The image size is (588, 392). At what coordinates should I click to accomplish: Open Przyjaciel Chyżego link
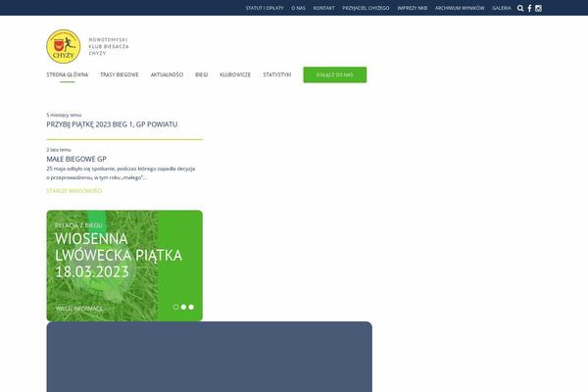tap(366, 8)
